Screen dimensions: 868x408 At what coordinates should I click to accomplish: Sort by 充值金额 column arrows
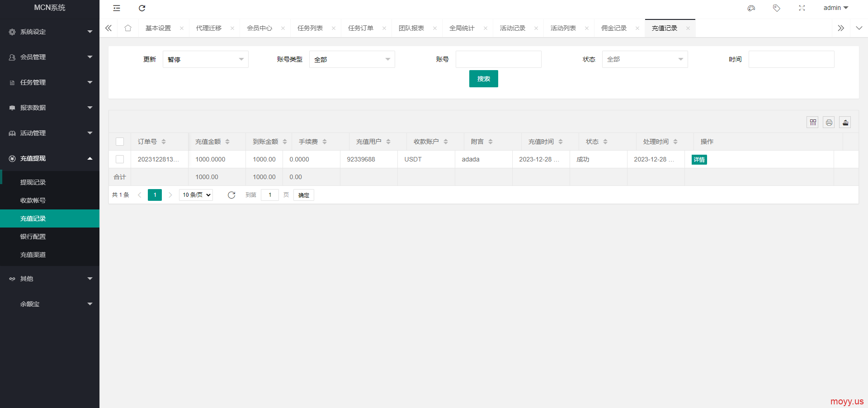point(227,142)
